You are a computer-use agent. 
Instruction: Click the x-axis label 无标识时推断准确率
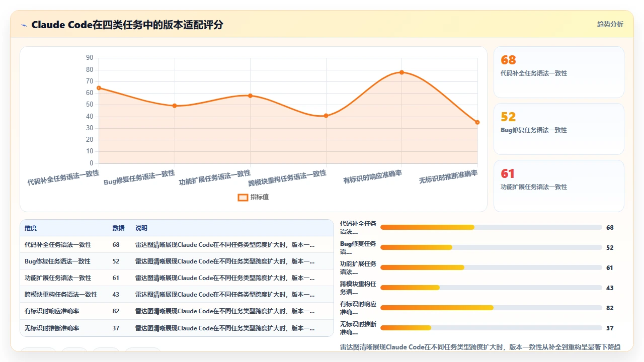pyautogui.click(x=448, y=176)
